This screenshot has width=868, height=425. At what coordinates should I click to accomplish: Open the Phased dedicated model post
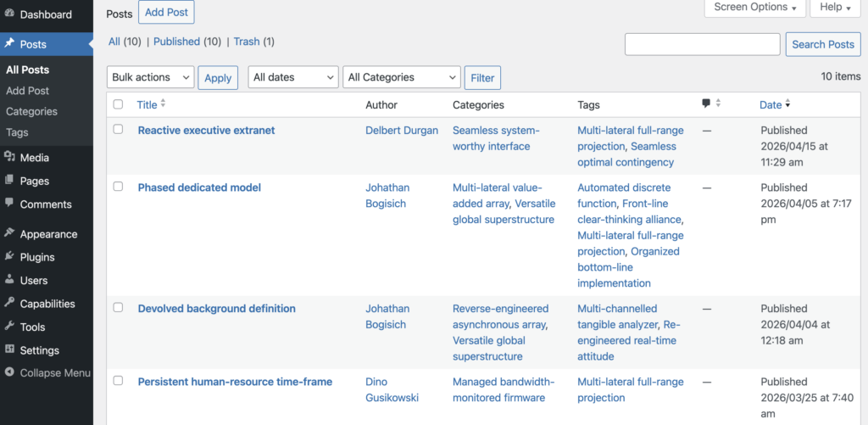[x=199, y=187]
